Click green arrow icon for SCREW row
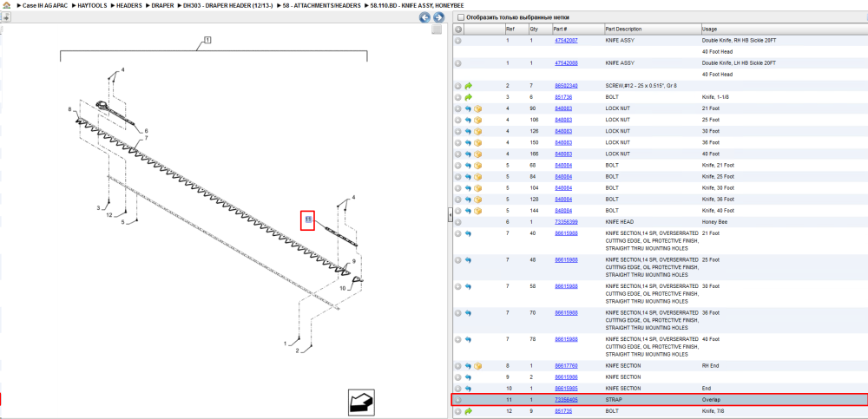The height and width of the screenshot is (419, 868). coord(469,86)
